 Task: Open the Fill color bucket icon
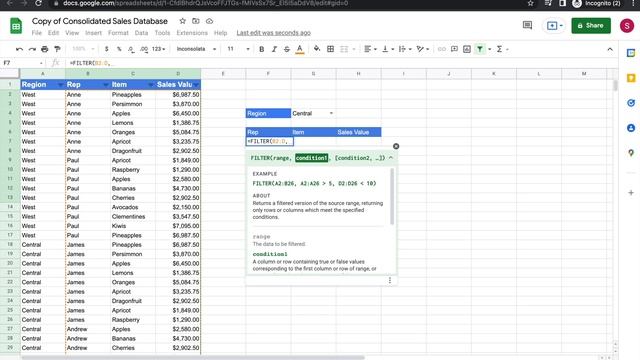pyautogui.click(x=317, y=49)
